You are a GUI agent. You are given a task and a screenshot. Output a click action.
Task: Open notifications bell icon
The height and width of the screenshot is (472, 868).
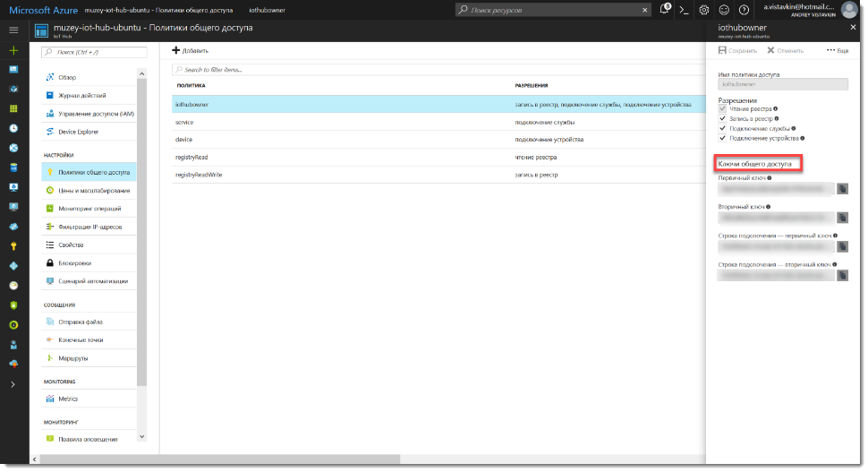[665, 10]
